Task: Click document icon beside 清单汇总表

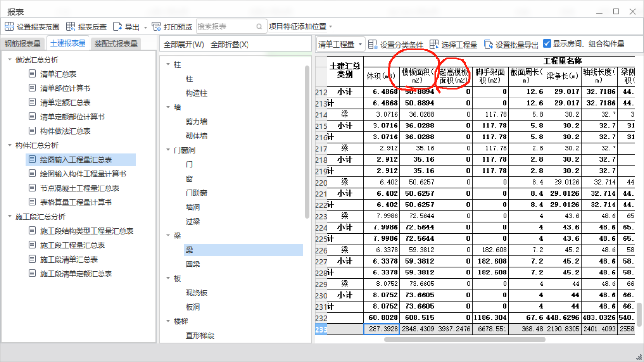Action: pos(32,74)
